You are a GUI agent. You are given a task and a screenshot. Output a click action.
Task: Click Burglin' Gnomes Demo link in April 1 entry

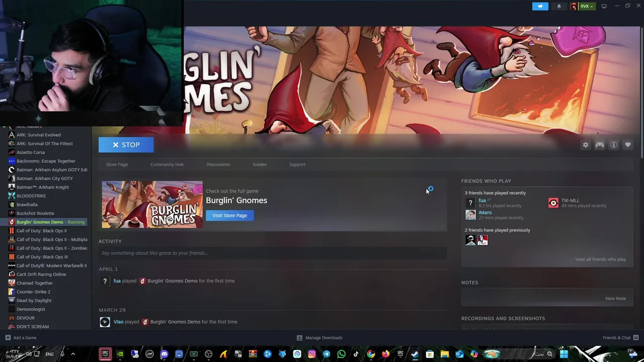172,281
